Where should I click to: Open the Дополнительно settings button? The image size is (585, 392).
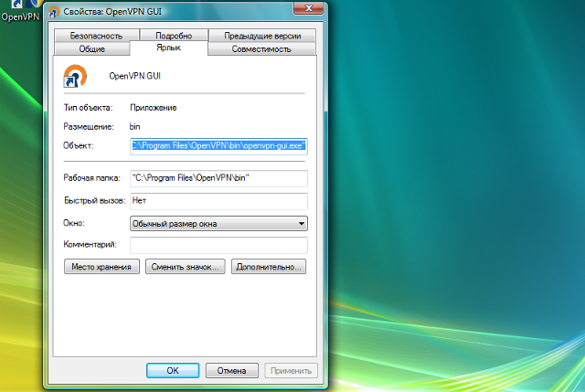coord(269,267)
